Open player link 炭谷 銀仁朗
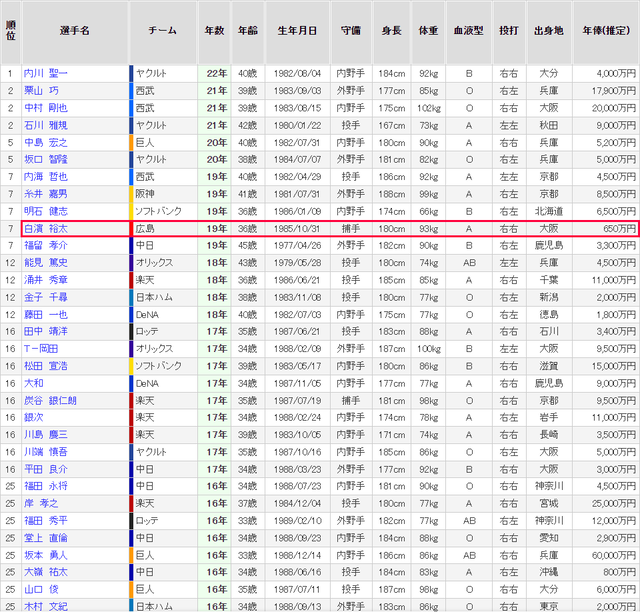 tap(50, 401)
